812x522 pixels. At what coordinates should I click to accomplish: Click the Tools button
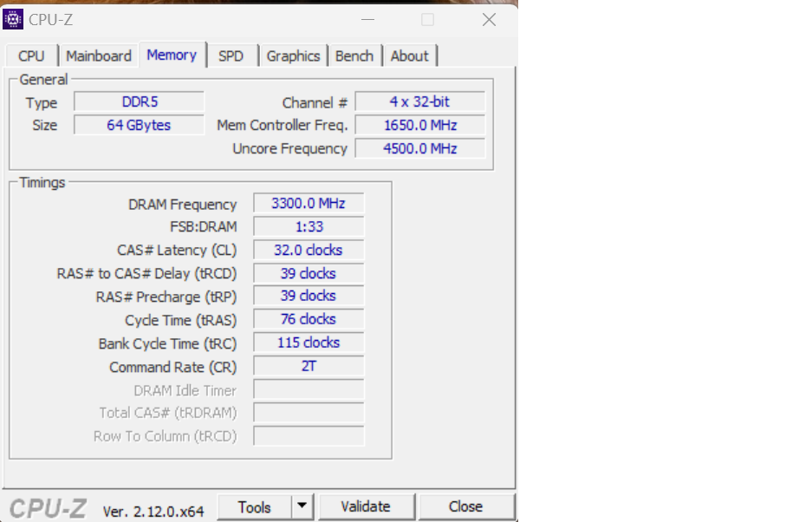[x=254, y=507]
